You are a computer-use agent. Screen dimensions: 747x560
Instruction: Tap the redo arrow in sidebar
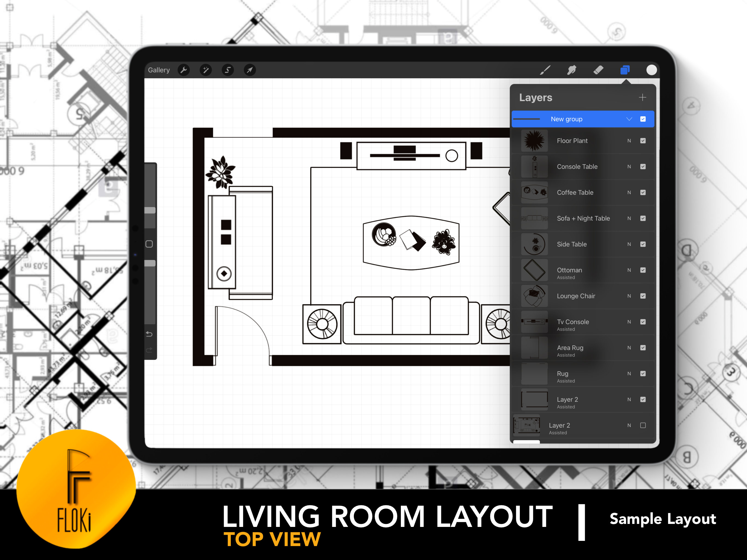pos(149,350)
